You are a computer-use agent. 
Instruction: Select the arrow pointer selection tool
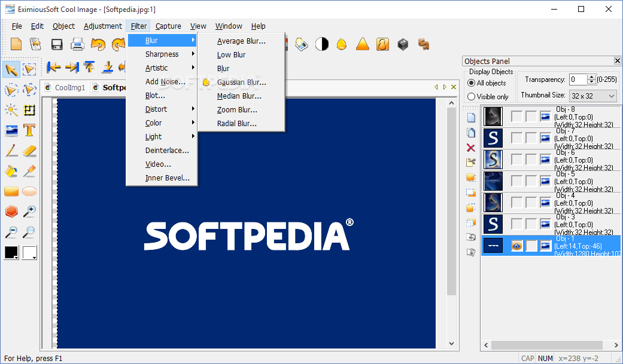click(11, 69)
